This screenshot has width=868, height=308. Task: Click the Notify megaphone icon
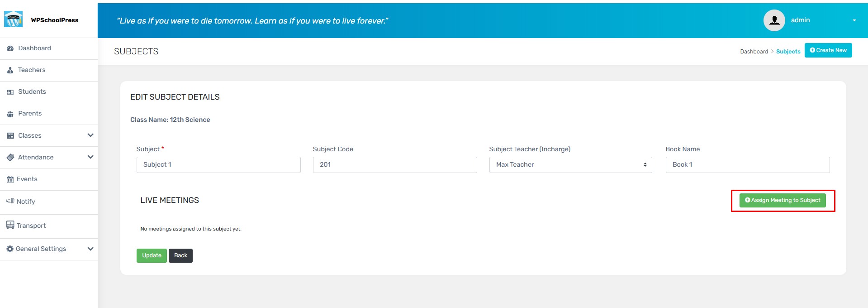10,201
